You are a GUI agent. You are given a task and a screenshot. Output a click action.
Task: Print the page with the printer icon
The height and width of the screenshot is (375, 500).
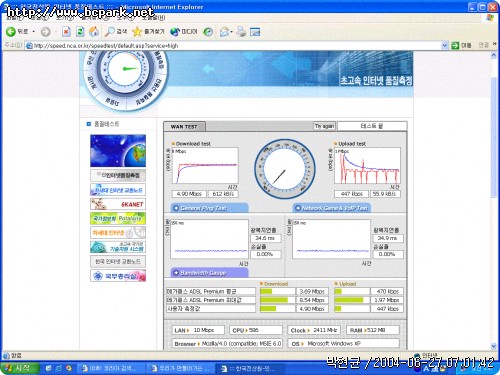241,32
